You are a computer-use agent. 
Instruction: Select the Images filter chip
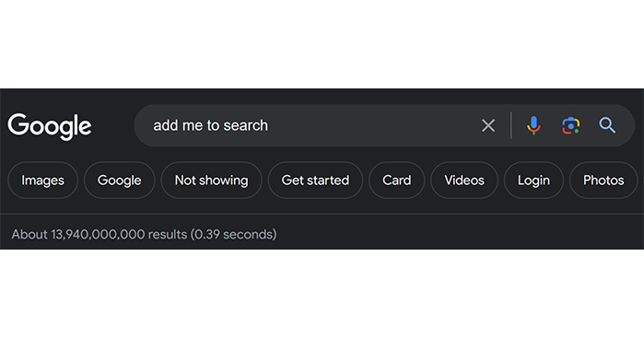42,180
